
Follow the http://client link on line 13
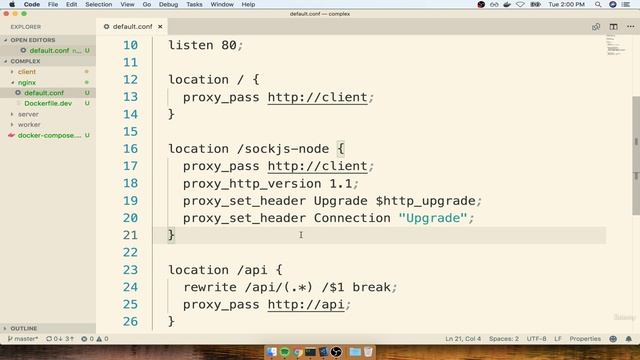[318, 97]
